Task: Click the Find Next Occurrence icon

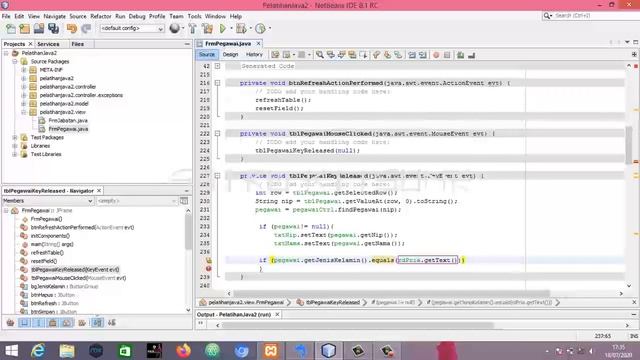Action: point(341,55)
